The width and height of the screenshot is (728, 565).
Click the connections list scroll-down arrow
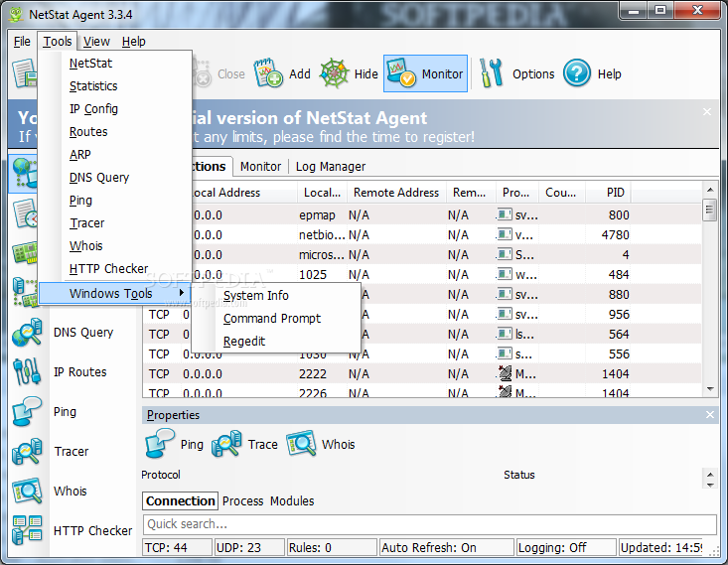click(710, 389)
